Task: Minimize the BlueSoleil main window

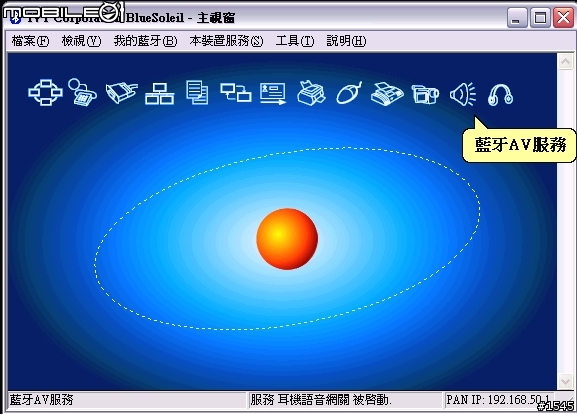Action: 517,18
